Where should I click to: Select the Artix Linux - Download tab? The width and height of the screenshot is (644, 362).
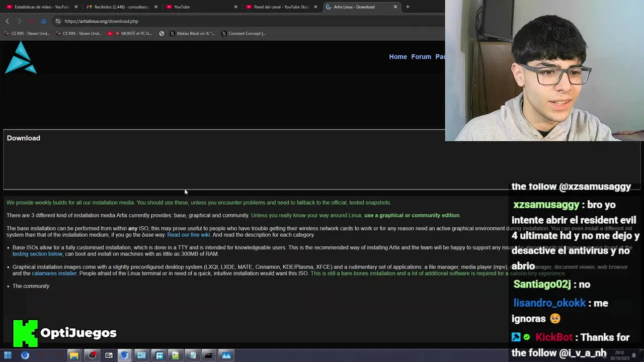(x=361, y=7)
